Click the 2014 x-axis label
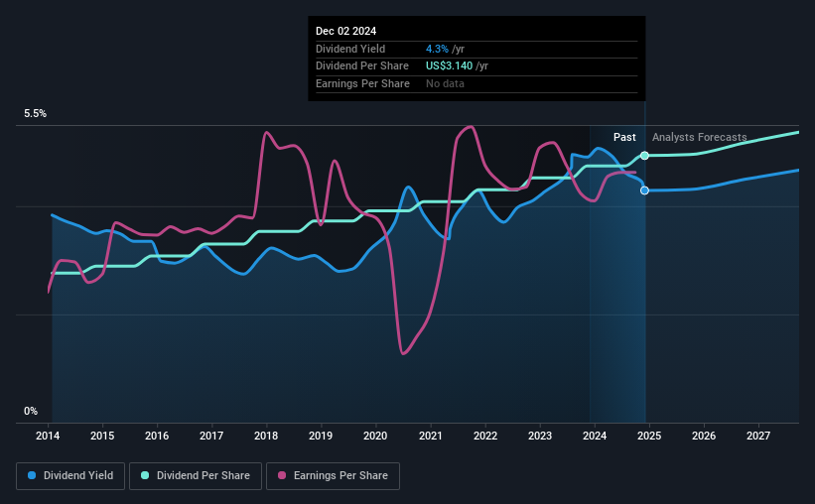The height and width of the screenshot is (504, 815). (x=48, y=436)
